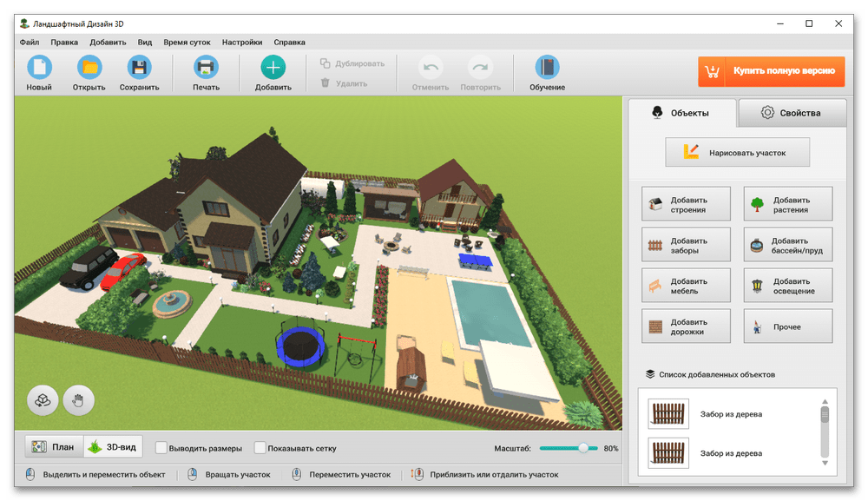868x501 pixels.
Task: Switch to the Свойства tab
Action: pyautogui.click(x=791, y=113)
